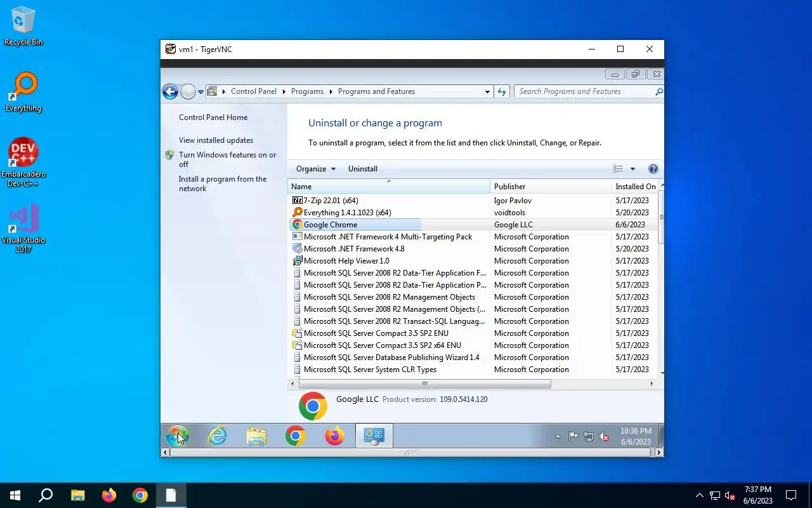Screen dimensions: 812x508
Task: Click the 7-Zip program icon
Action: 297,201
